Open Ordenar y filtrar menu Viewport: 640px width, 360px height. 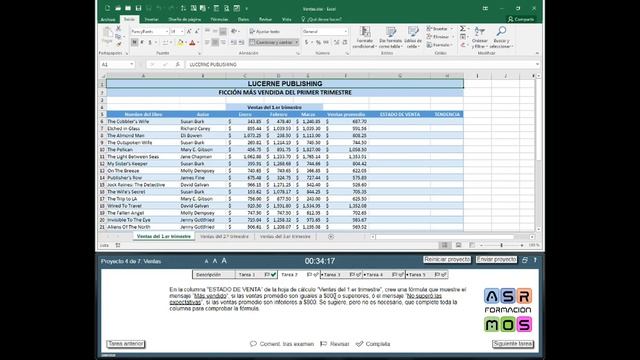pyautogui.click(x=480, y=38)
